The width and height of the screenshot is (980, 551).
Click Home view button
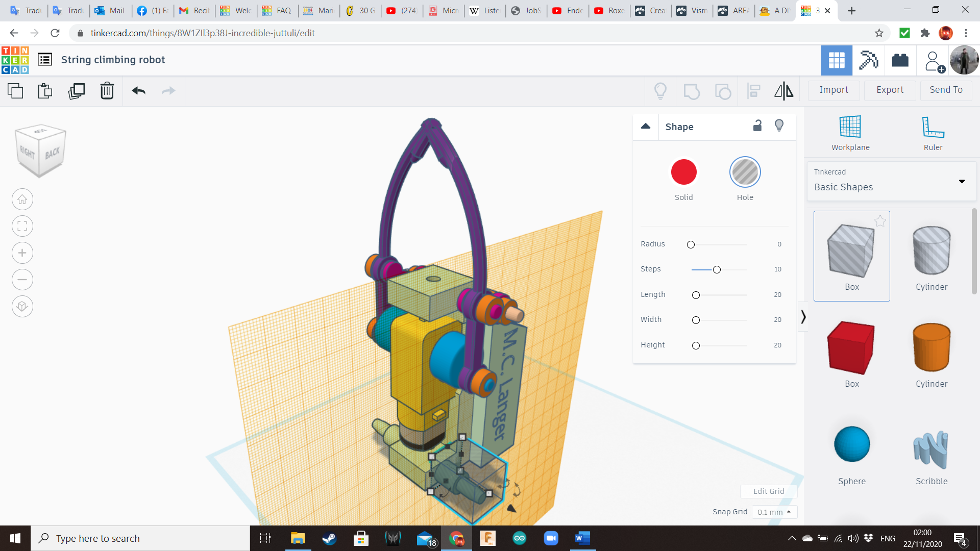click(x=22, y=199)
